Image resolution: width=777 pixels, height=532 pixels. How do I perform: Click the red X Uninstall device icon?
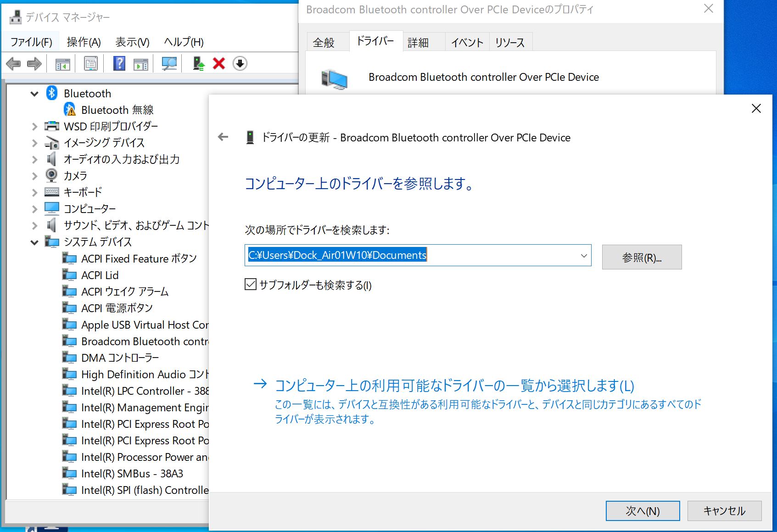point(219,64)
